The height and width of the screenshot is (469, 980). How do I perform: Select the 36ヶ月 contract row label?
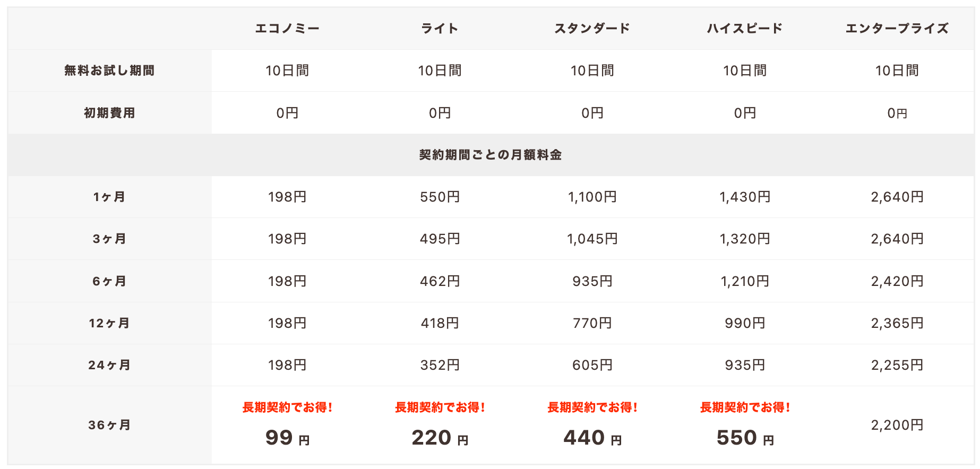[109, 425]
